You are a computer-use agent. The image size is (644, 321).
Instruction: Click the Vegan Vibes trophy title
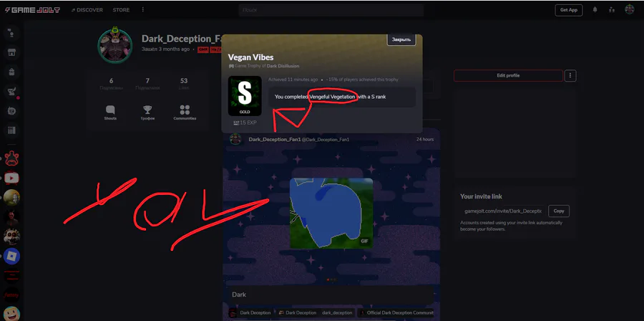click(250, 57)
